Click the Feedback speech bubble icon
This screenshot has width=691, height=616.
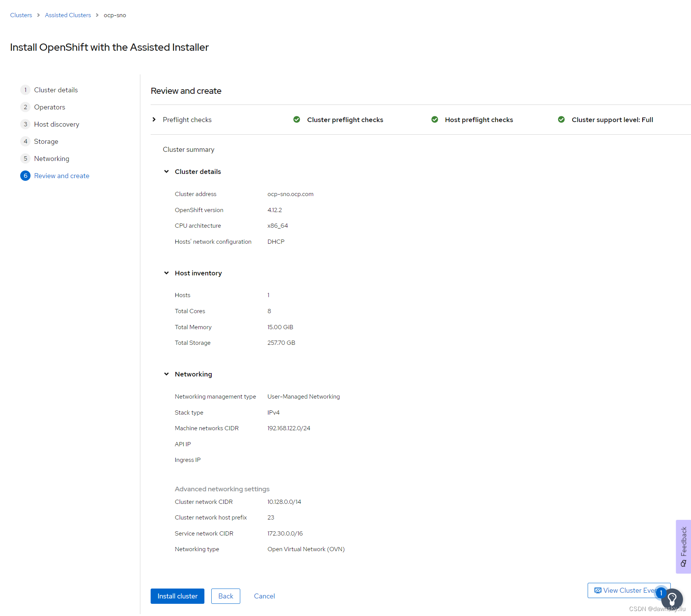click(x=683, y=563)
